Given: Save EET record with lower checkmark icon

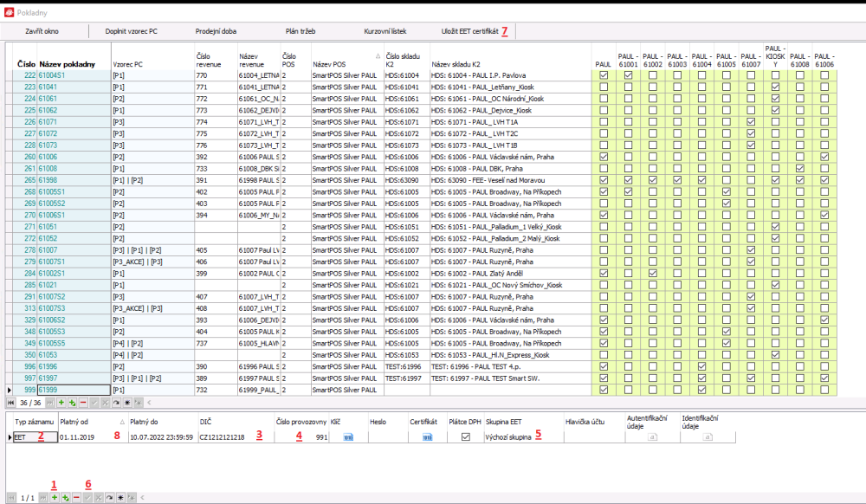Looking at the screenshot, I should pos(87,497).
